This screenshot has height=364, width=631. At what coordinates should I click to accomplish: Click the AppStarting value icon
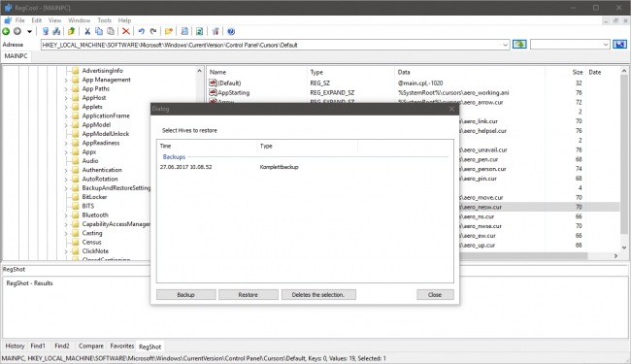click(x=213, y=92)
